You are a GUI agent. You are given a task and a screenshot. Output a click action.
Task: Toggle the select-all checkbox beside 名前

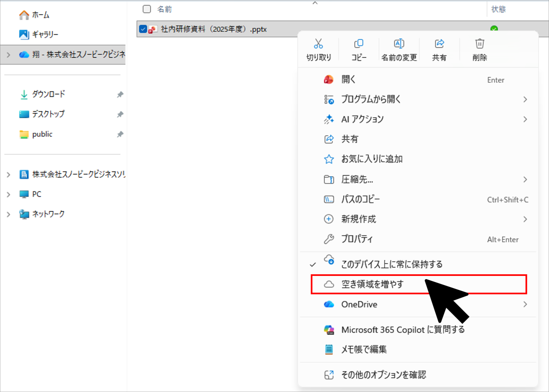(147, 9)
